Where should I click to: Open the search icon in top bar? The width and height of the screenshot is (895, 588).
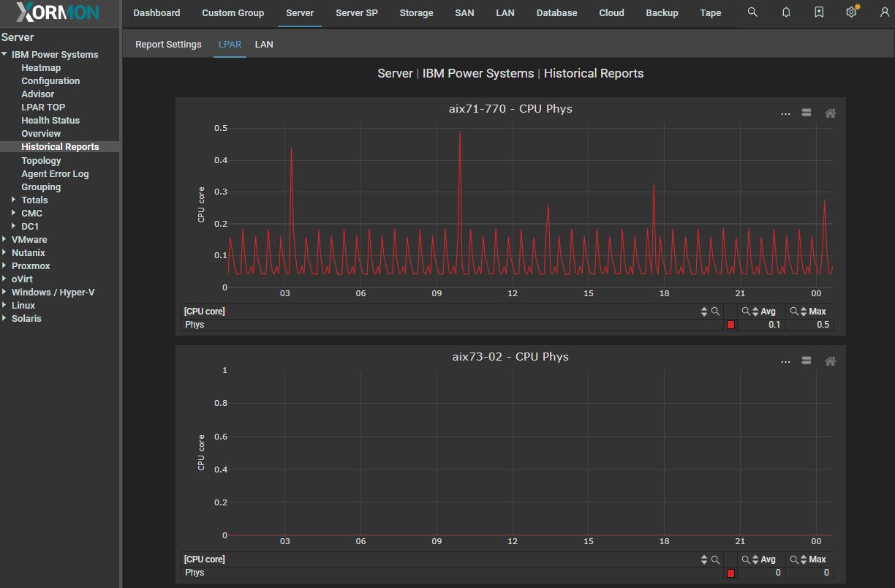click(x=752, y=12)
